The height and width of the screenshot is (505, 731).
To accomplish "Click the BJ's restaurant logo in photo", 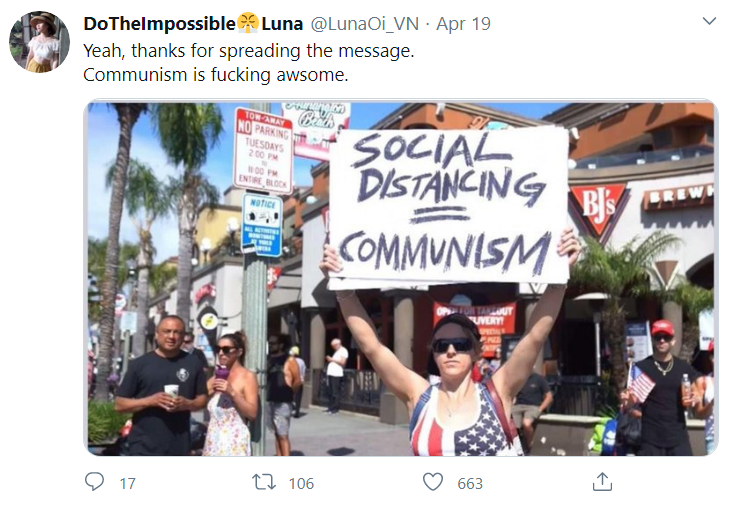I will pos(599,208).
